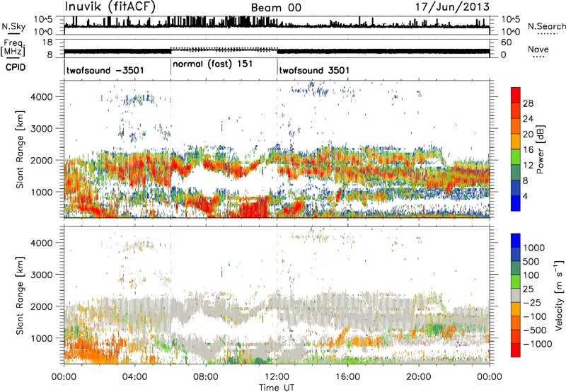
Task: Click the "Time UT" axis title
Action: [x=277, y=388]
